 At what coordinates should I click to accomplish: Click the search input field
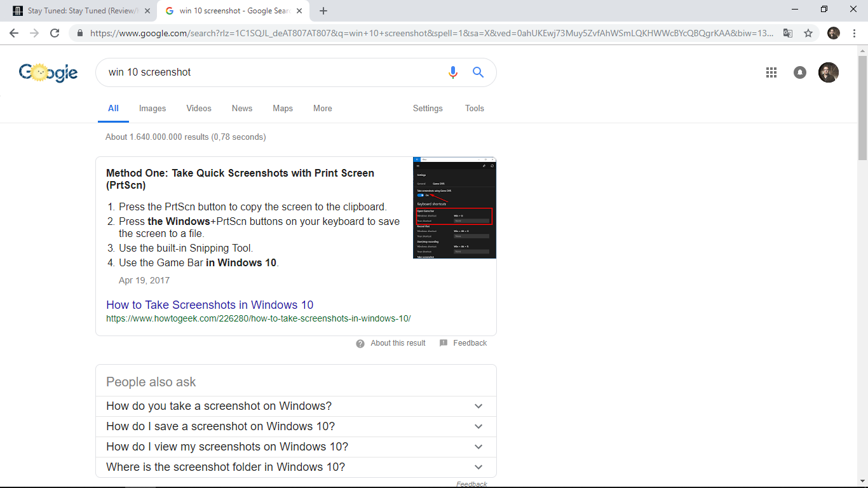[273, 72]
